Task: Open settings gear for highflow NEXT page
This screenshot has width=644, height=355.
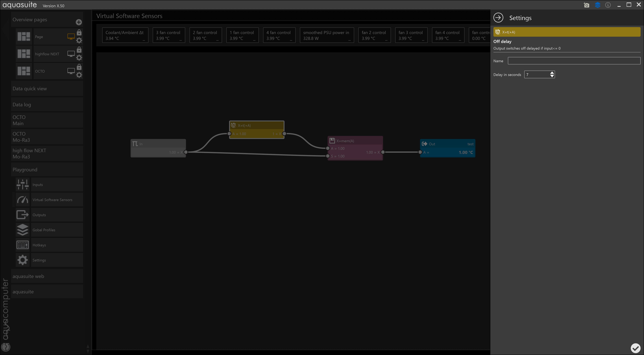Action: click(x=79, y=58)
